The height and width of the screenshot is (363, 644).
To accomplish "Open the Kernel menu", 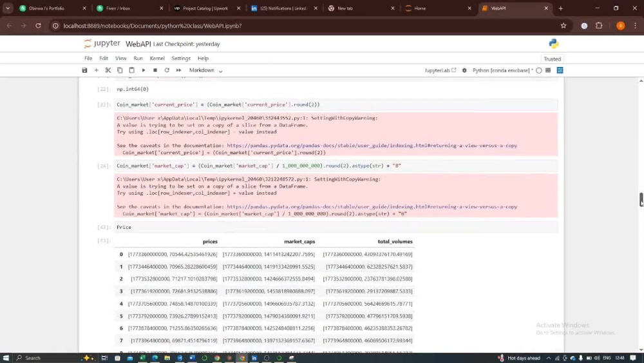I will [x=157, y=59].
